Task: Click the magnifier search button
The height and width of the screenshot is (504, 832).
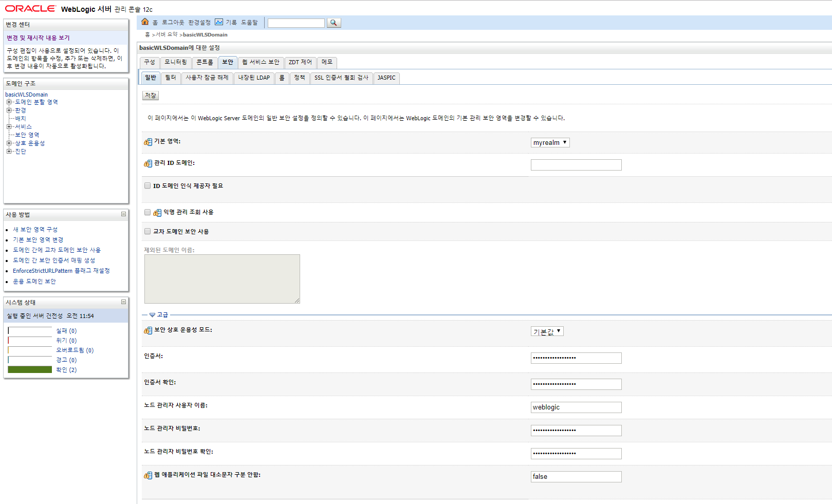Action: (x=334, y=23)
